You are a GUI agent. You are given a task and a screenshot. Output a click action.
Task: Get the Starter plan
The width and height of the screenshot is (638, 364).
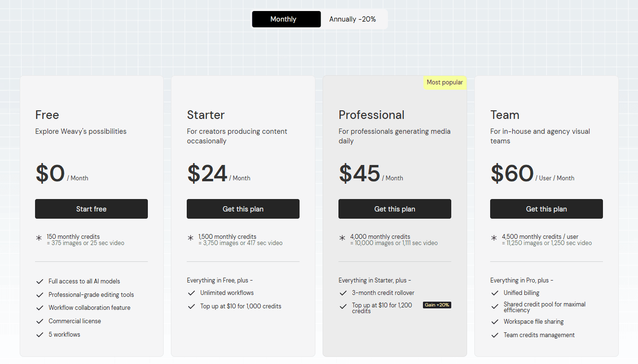(x=243, y=209)
